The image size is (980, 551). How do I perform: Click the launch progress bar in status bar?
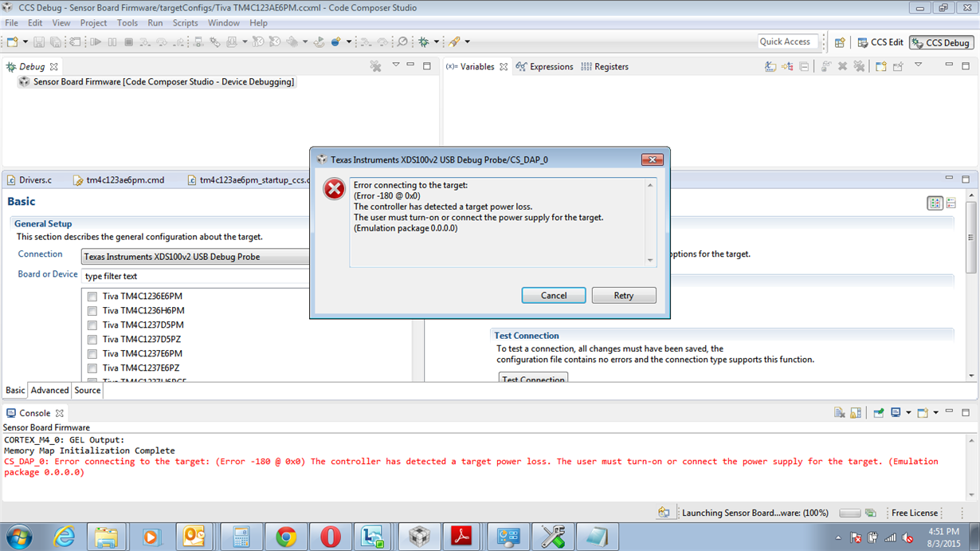click(x=850, y=514)
